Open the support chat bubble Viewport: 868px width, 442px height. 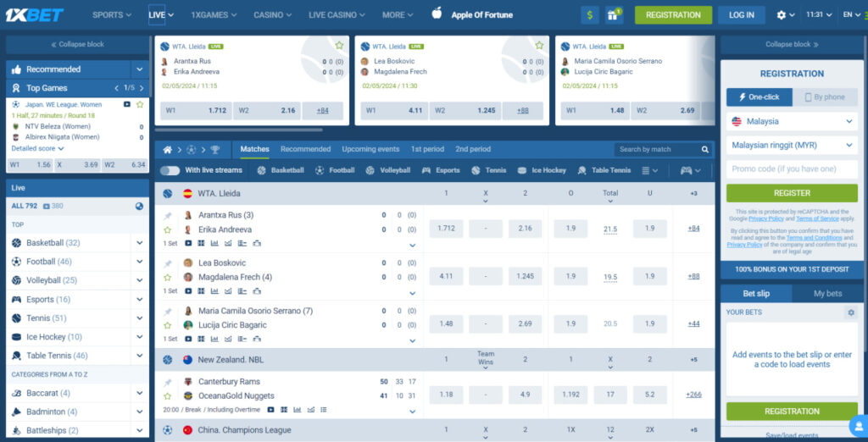tap(858, 426)
